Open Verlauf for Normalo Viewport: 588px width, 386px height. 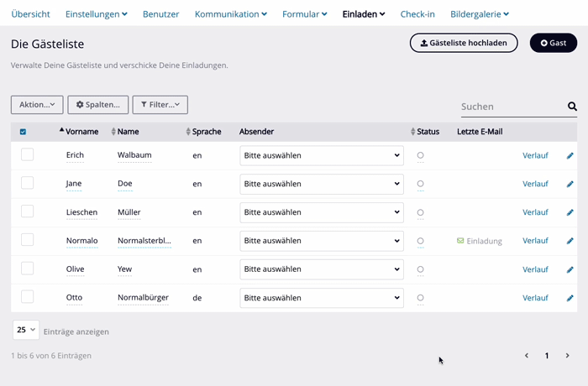[x=535, y=241]
